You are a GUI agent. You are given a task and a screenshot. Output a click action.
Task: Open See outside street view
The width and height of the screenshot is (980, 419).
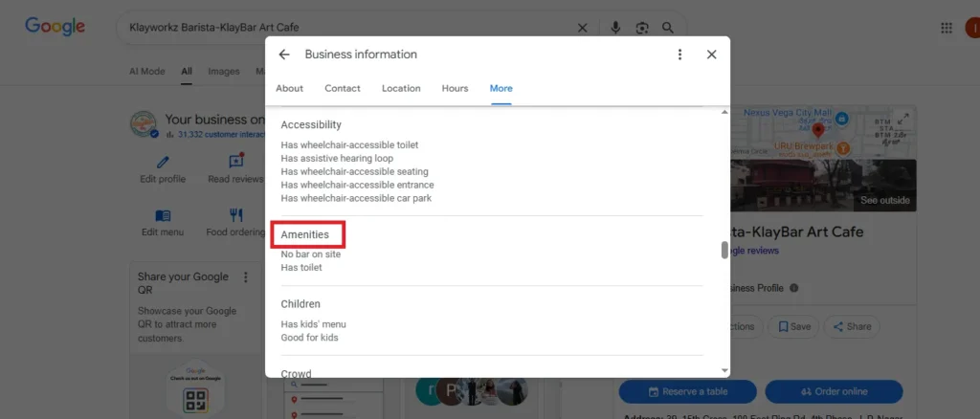click(x=884, y=201)
